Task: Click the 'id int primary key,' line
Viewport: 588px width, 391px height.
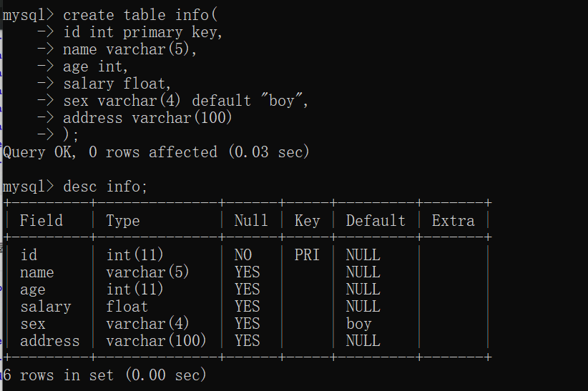Action: [x=142, y=32]
